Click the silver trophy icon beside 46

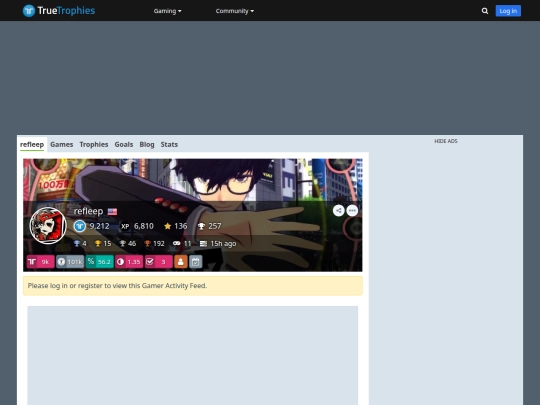(x=122, y=243)
